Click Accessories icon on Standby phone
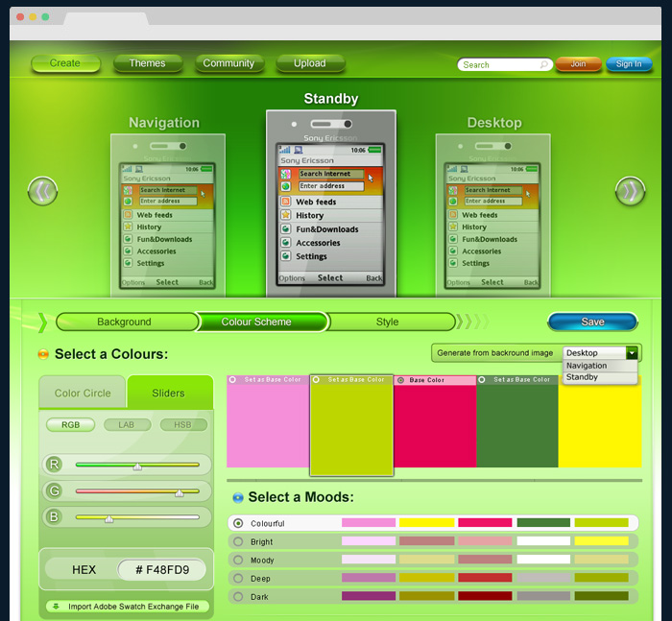672x621 pixels. tap(285, 243)
